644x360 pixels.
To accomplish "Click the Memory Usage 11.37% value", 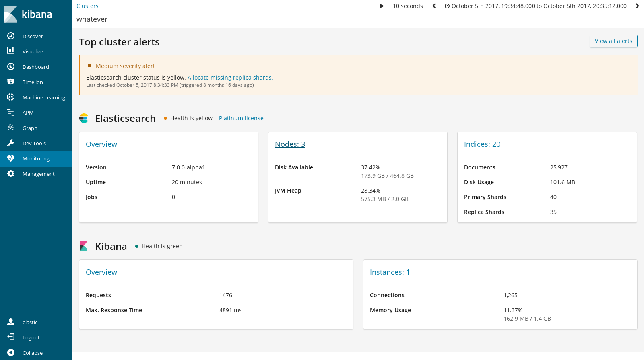I will coord(513,310).
